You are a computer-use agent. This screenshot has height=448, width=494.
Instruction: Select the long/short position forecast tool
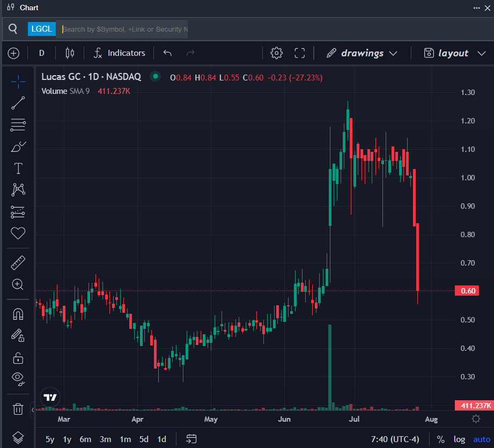coord(18,212)
